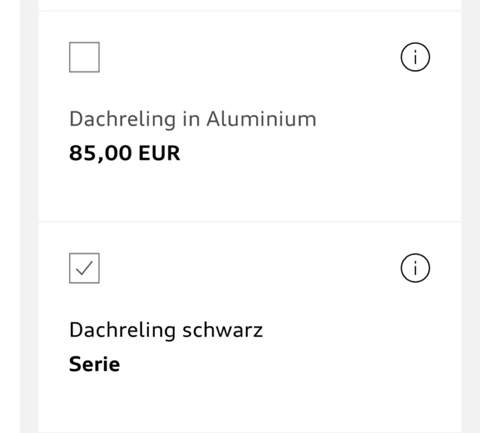500x433 pixels.
Task: Show details icon beside the 85,00 EUR option
Action: (x=415, y=57)
